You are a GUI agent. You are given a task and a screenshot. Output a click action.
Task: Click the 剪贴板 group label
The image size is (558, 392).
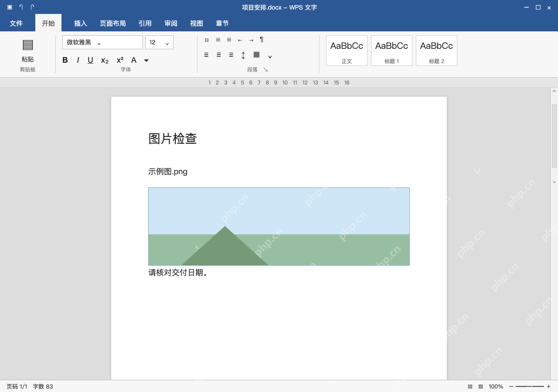27,70
